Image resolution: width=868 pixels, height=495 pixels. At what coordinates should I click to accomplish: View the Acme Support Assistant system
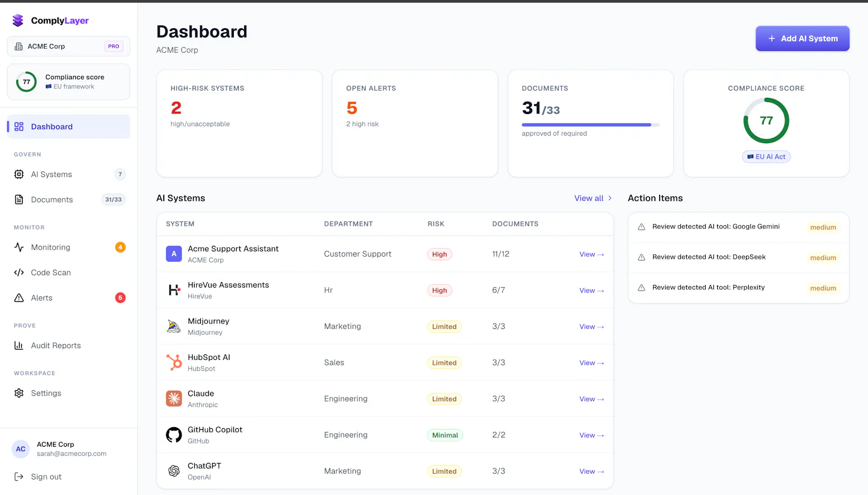tap(591, 254)
